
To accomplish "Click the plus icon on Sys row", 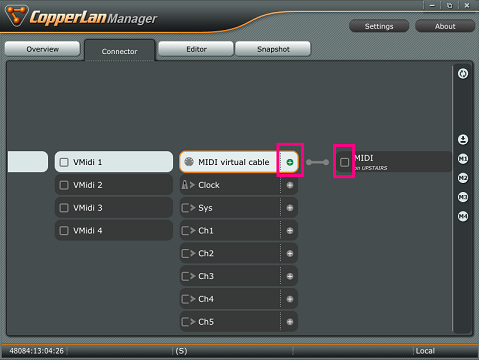I will 290,208.
